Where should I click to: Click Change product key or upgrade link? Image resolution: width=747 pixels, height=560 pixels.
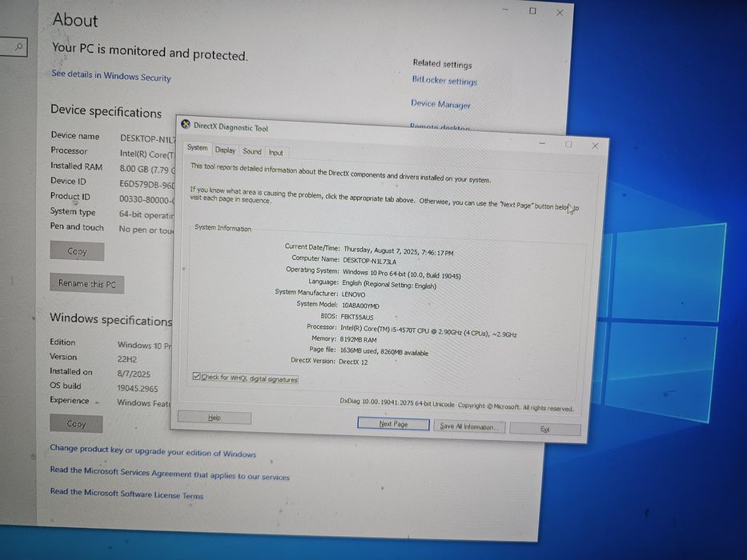coord(153,451)
